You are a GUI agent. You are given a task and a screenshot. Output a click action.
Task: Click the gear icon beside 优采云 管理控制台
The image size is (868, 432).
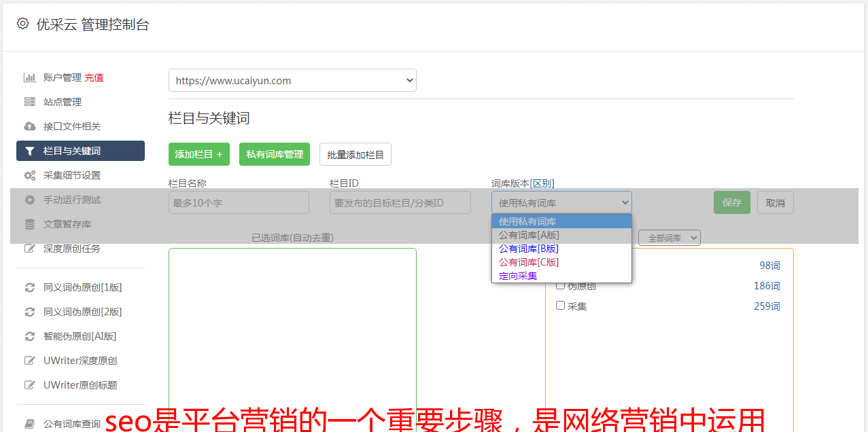click(22, 24)
